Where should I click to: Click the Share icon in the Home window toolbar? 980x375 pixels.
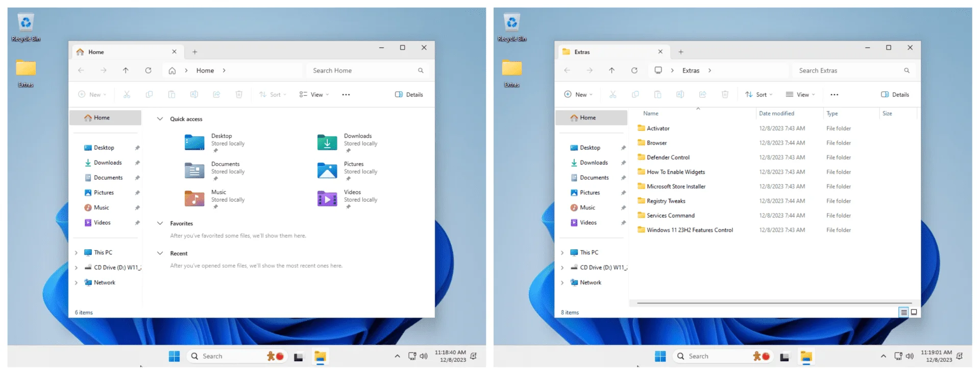(216, 95)
